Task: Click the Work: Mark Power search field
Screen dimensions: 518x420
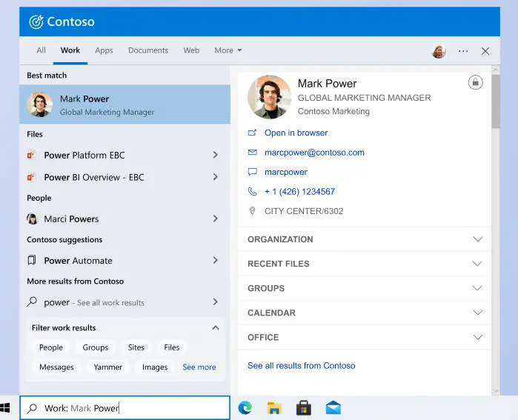Action: tap(125, 408)
